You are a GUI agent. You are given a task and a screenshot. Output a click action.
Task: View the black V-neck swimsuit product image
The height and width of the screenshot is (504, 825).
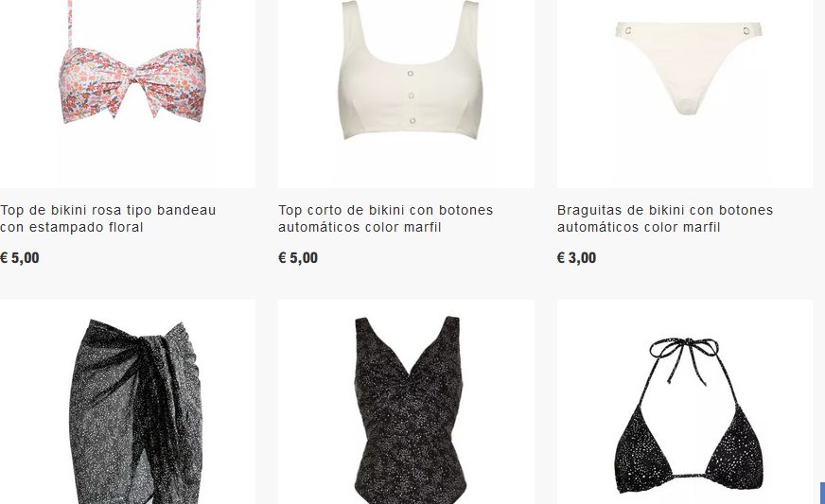tap(406, 402)
